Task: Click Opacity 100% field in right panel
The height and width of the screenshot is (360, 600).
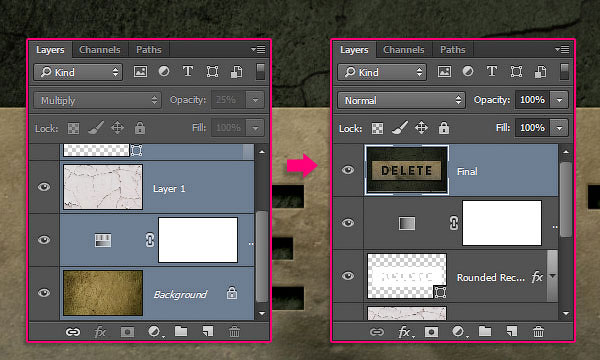Action: (533, 100)
